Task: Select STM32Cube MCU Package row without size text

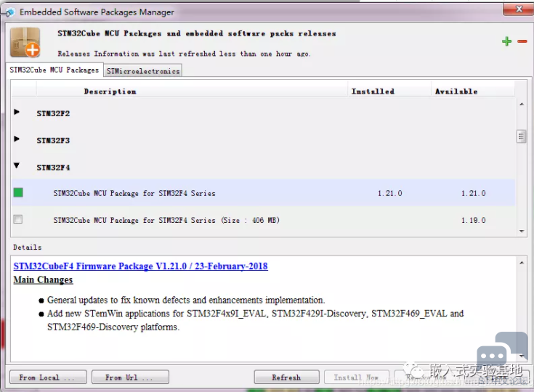Action: click(263, 193)
